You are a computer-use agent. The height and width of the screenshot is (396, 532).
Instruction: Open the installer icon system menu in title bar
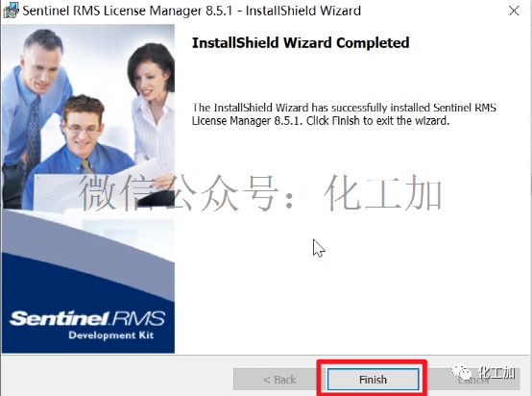pos(11,11)
